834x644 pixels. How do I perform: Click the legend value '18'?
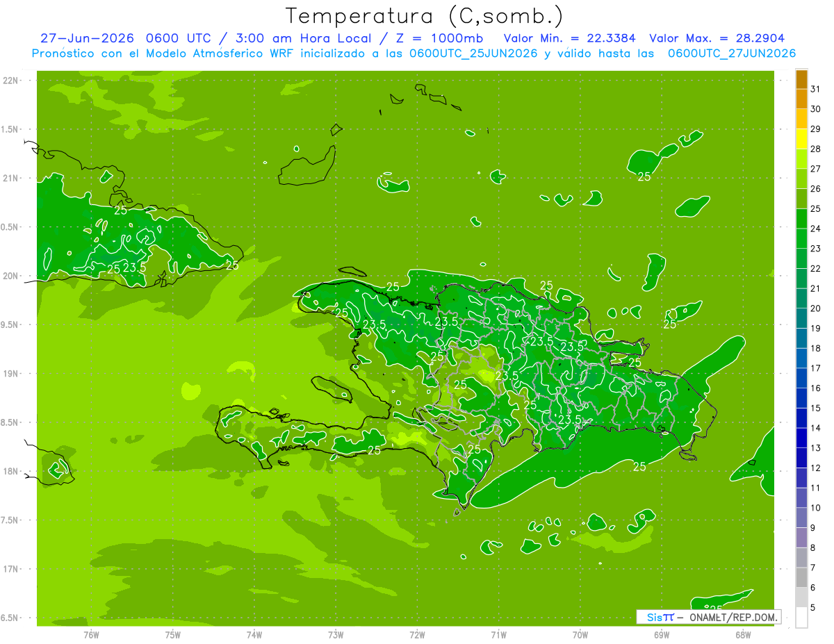816,348
